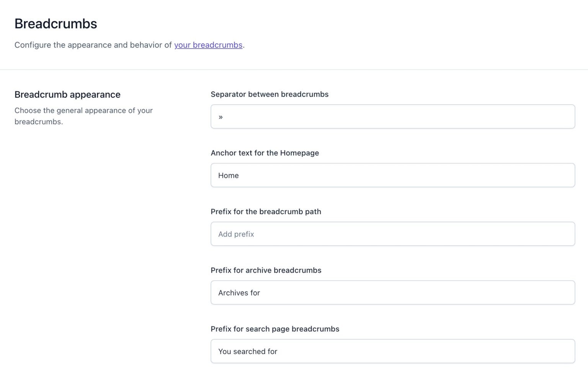The width and height of the screenshot is (588, 374).
Task: Click the breadcrumb appearance description text
Action: tap(83, 116)
